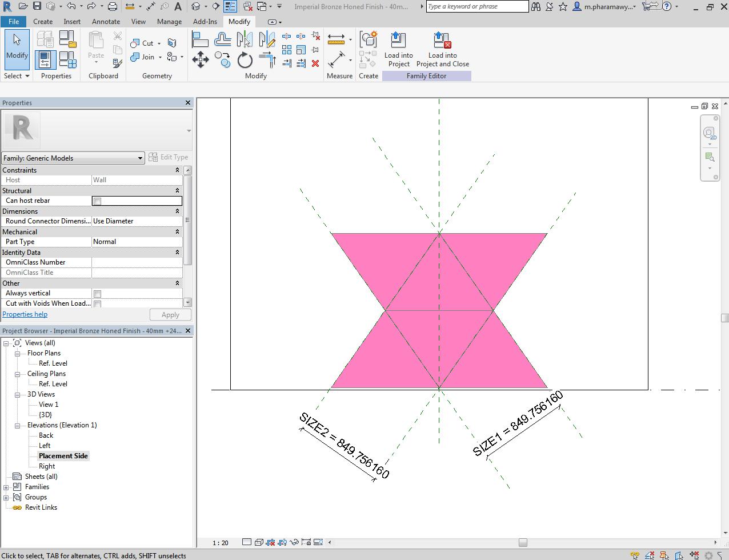Image resolution: width=729 pixels, height=560 pixels.
Task: Expand the Select panel dropdown
Action: (17, 75)
